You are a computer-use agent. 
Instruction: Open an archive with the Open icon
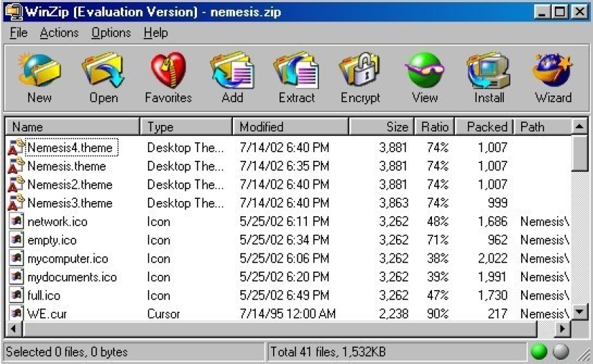point(103,78)
